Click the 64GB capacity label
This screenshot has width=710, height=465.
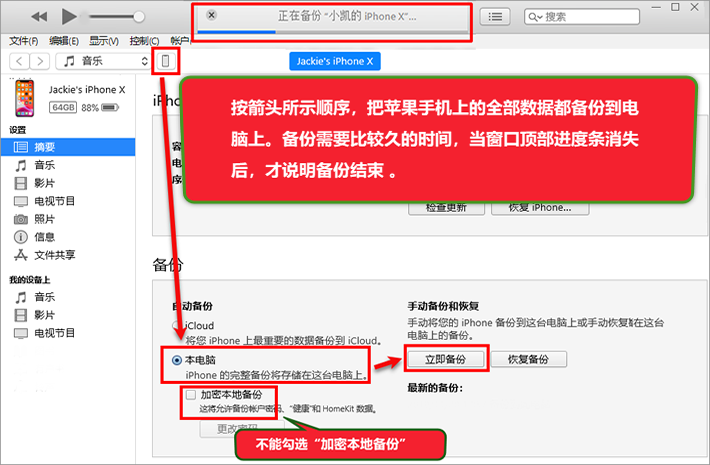click(63, 108)
